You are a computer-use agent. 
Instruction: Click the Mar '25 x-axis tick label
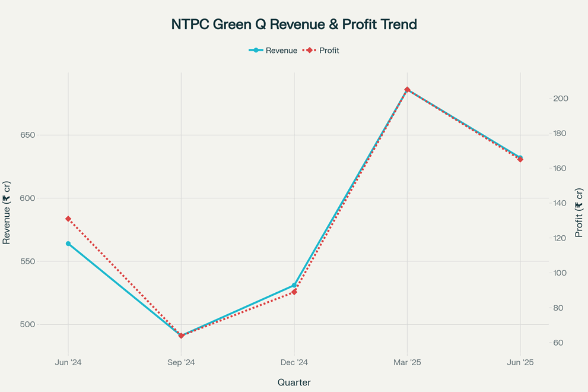[x=407, y=362]
